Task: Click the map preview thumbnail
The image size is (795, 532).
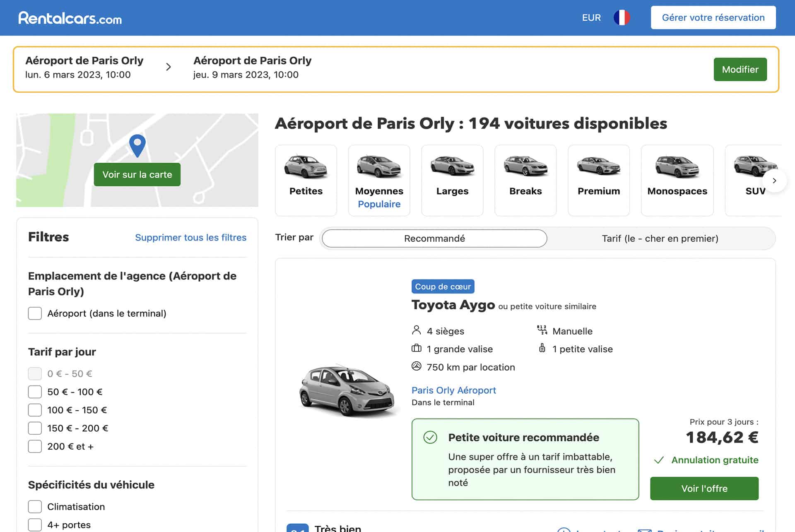Action: [137, 160]
